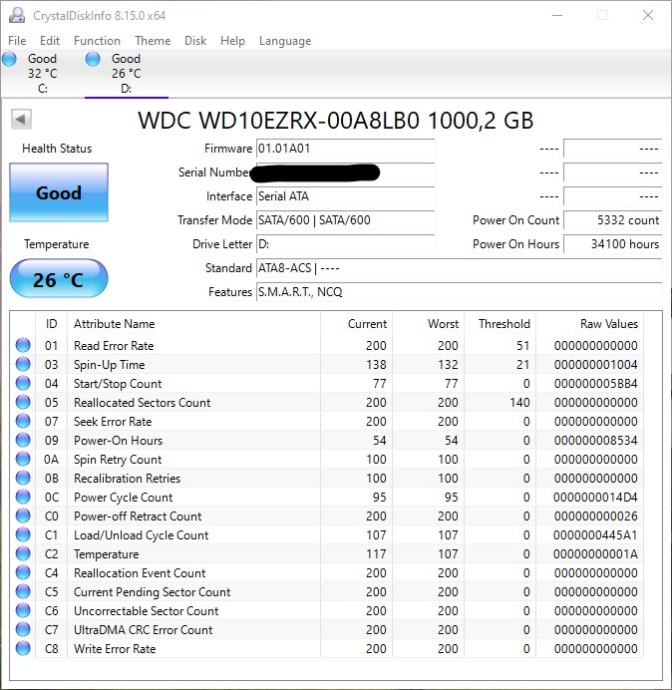Select the Current Pending Sector Count name
The image size is (672, 690).
(x=152, y=592)
